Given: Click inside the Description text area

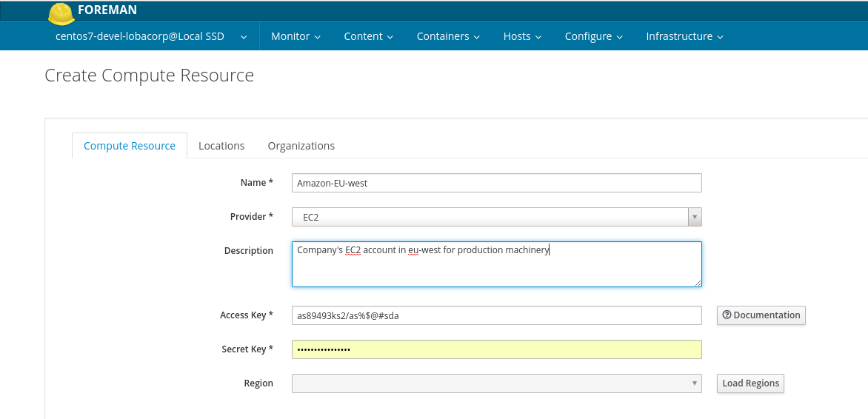Looking at the screenshot, I should pyautogui.click(x=496, y=267).
